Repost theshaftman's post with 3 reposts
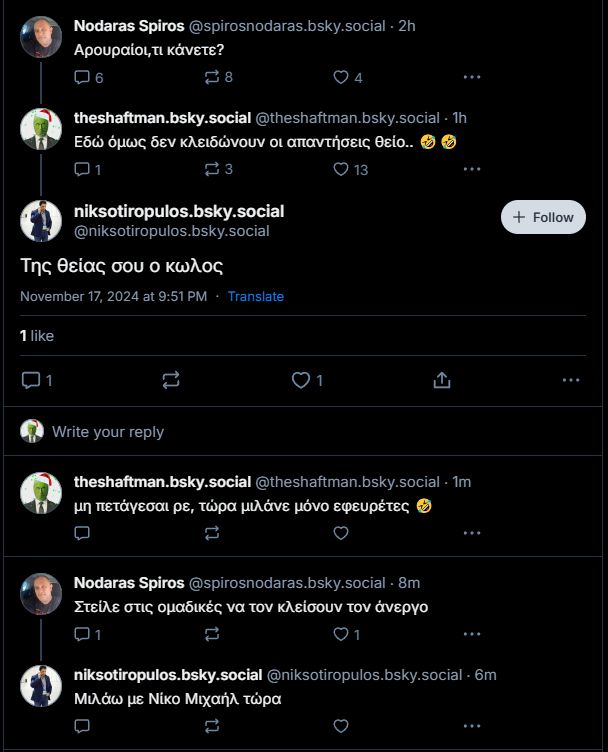 pos(211,169)
